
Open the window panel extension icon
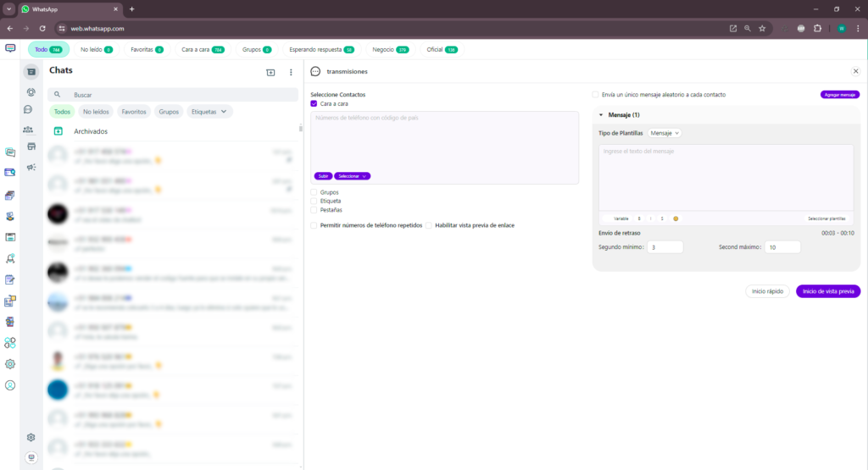coord(10,237)
